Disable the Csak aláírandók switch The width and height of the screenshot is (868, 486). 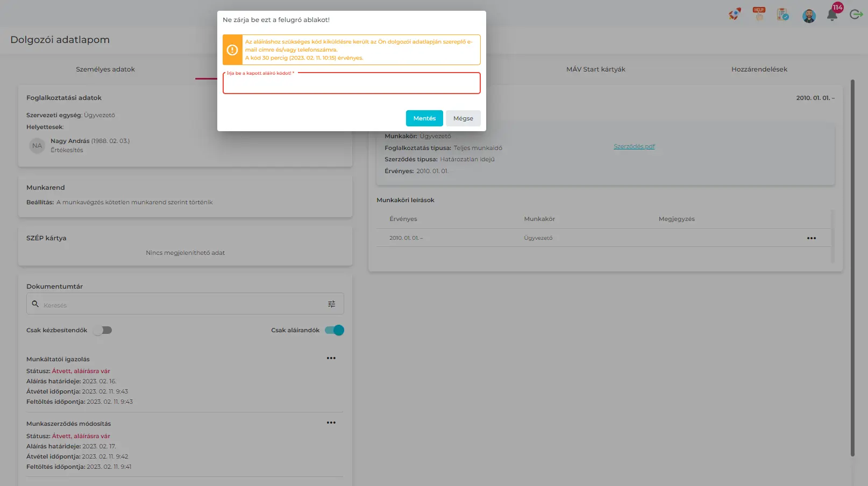(x=334, y=330)
